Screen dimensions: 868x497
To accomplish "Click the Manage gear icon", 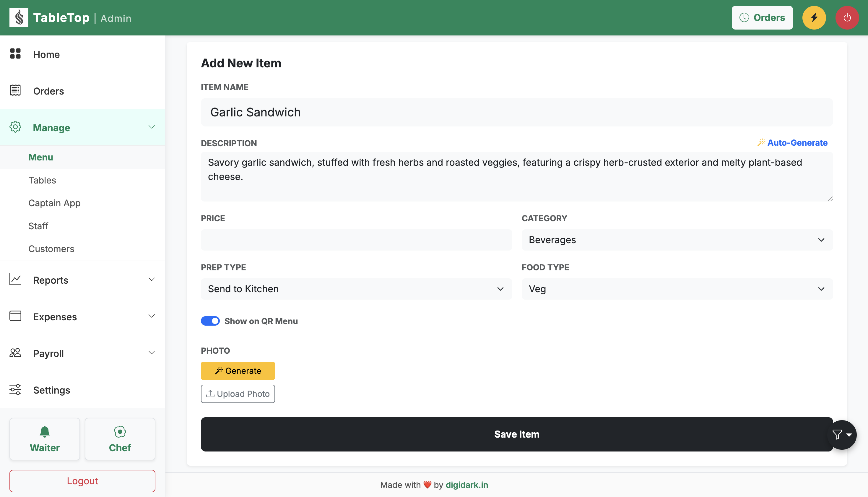I will pos(15,127).
